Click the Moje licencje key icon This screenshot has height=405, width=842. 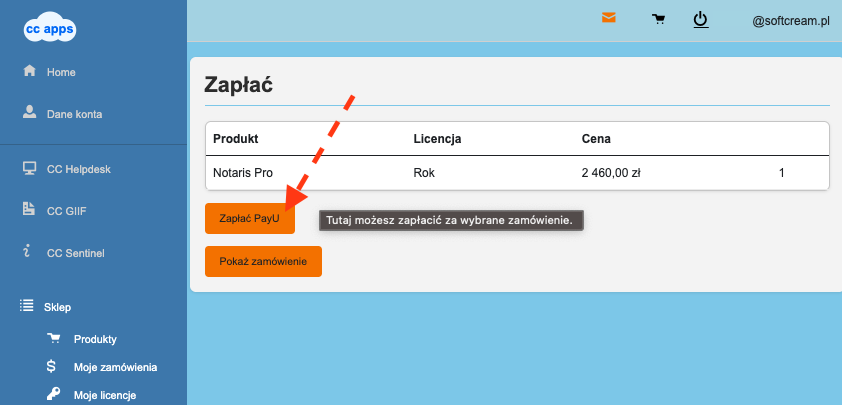coord(53,395)
